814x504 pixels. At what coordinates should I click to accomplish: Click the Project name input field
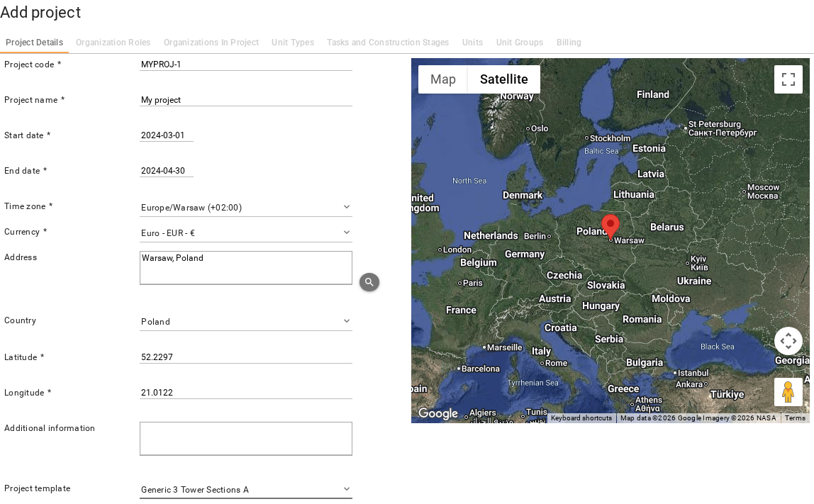pyautogui.click(x=245, y=100)
